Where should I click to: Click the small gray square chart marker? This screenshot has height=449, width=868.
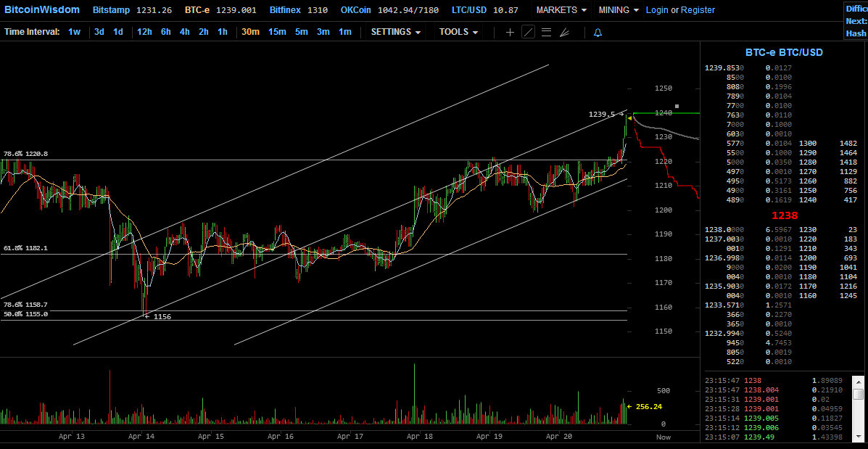pyautogui.click(x=677, y=106)
